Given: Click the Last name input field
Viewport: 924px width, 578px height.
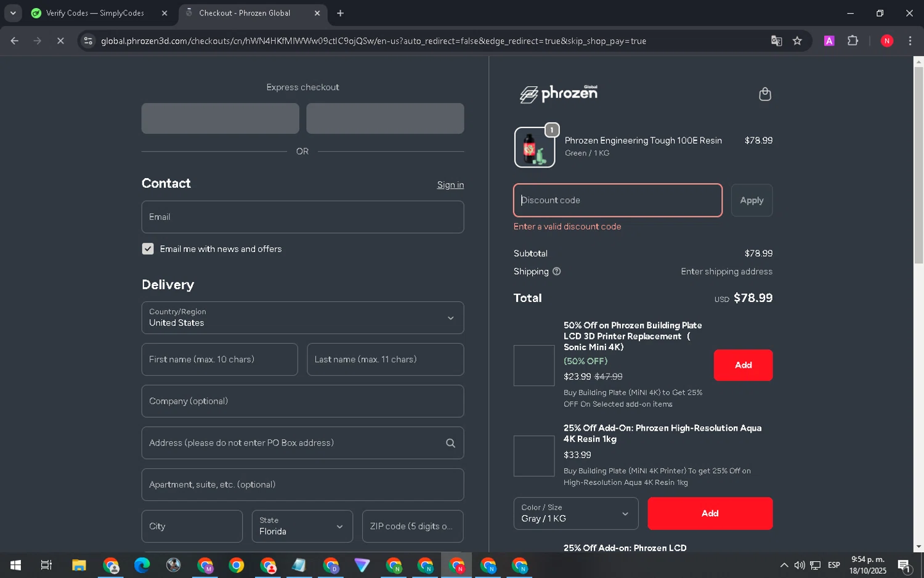Looking at the screenshot, I should (385, 359).
